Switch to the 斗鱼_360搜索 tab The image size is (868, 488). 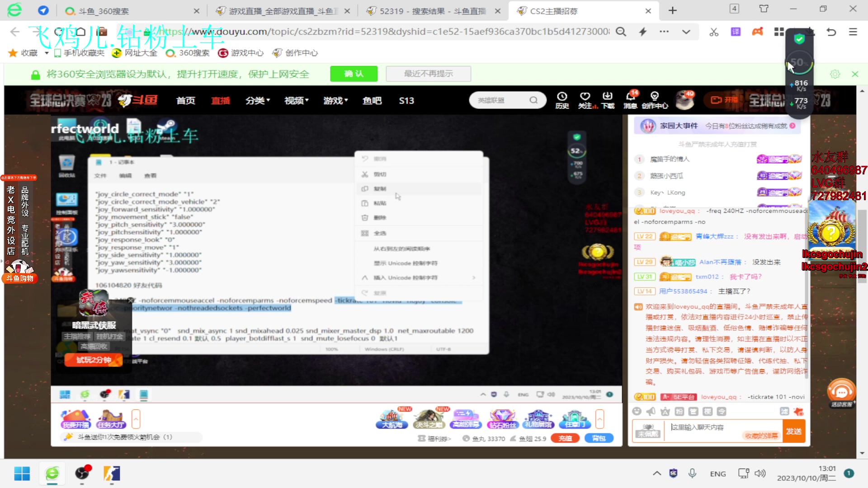(131, 11)
